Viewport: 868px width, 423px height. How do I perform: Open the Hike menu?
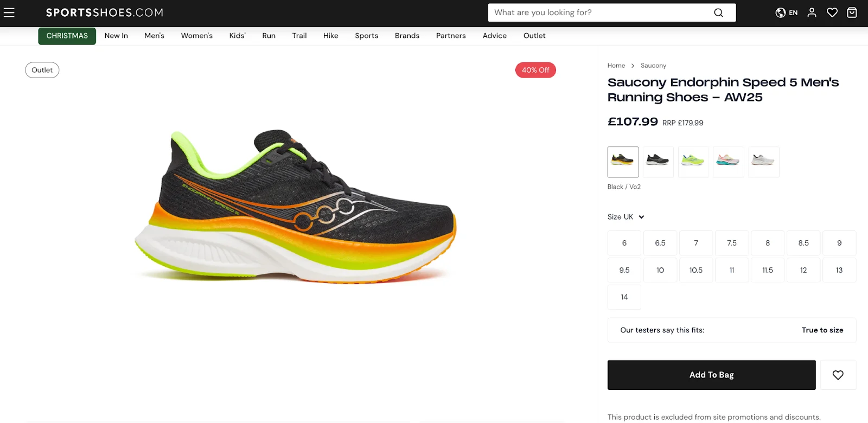[x=331, y=36]
